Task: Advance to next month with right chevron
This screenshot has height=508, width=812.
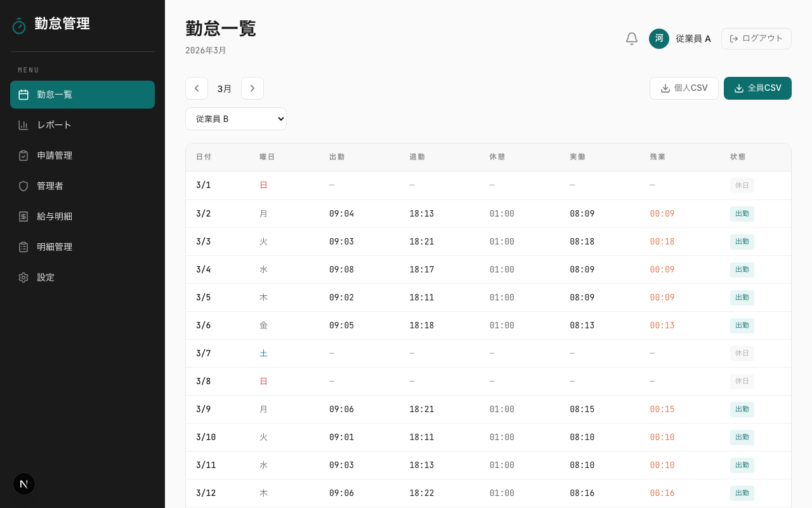Action: (252, 88)
